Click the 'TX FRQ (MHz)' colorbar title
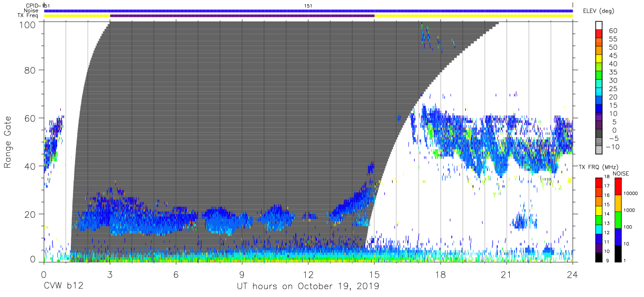This screenshot has height=297, width=644. [598, 167]
